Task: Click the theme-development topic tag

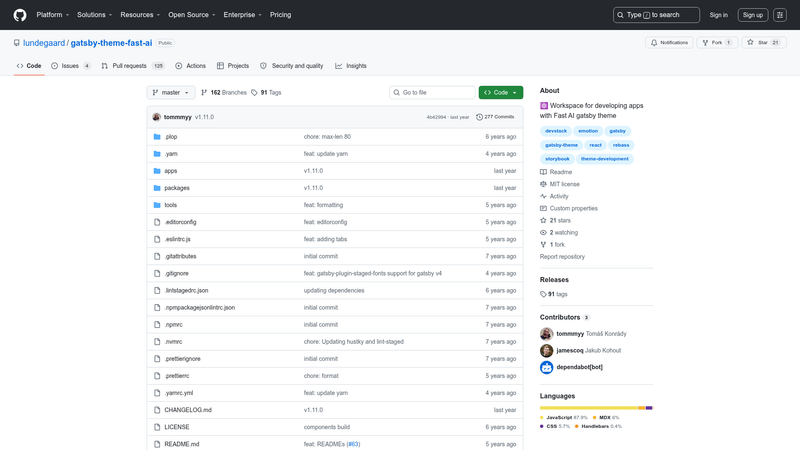Action: pyautogui.click(x=605, y=159)
